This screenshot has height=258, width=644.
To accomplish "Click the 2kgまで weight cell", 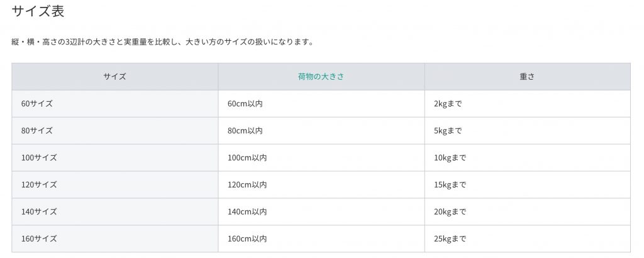I will [528, 104].
